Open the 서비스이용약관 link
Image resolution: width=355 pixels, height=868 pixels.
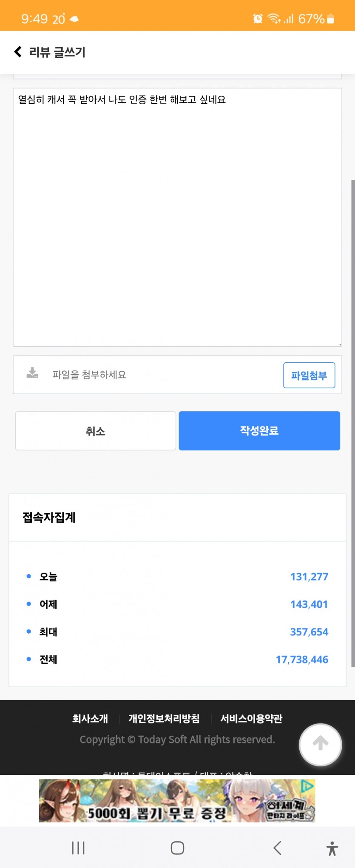[251, 719]
